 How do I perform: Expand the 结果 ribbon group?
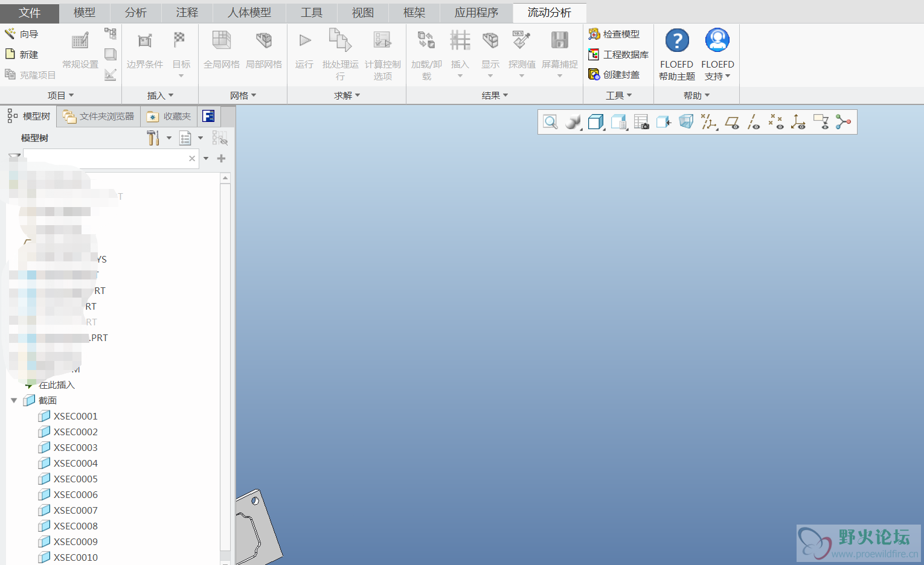(495, 95)
